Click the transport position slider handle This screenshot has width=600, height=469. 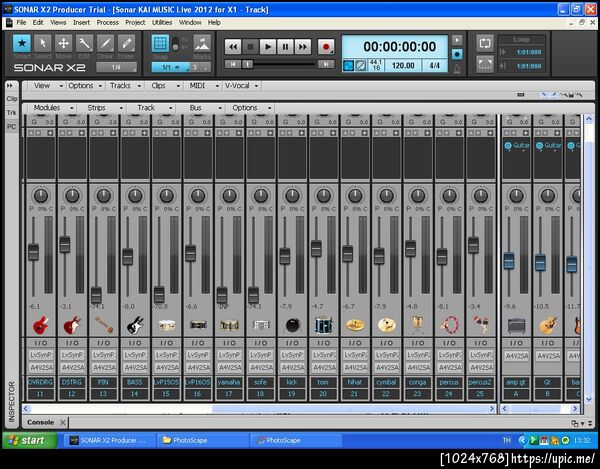(248, 64)
